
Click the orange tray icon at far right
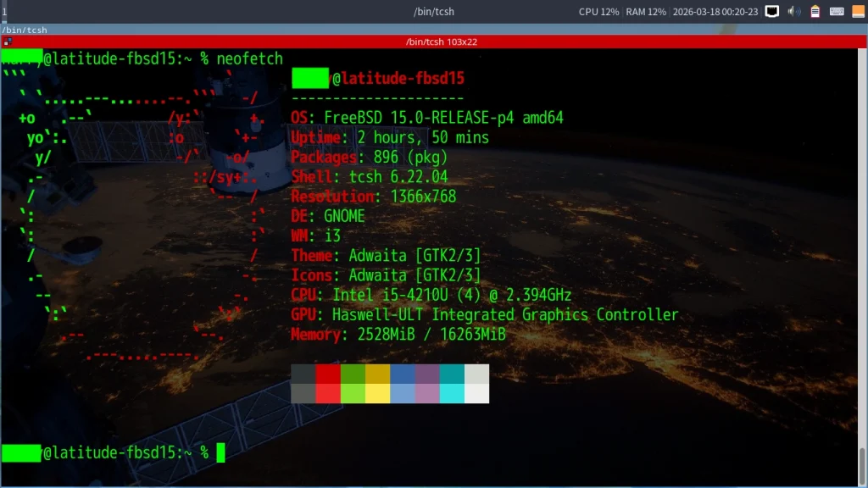(857, 12)
